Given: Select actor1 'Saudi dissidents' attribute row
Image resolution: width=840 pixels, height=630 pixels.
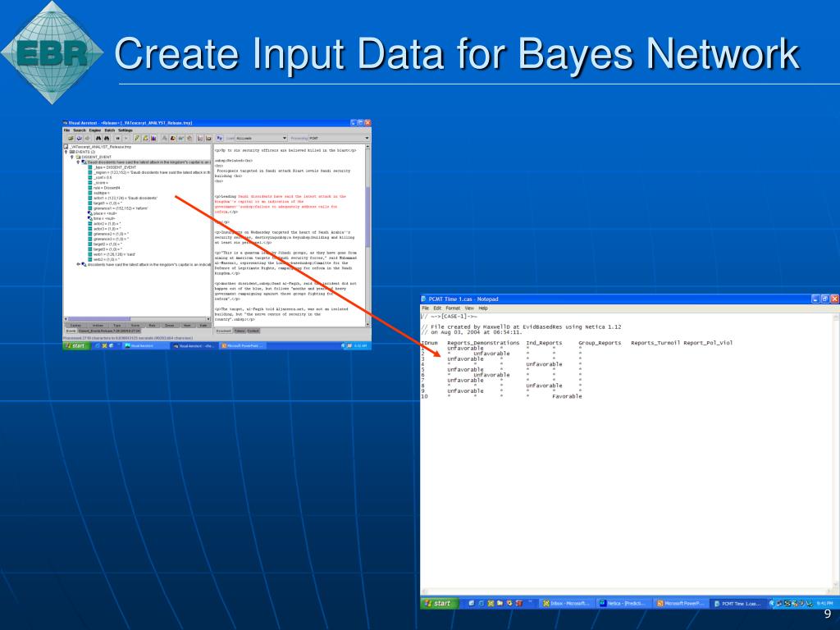Looking at the screenshot, I should tap(123, 199).
